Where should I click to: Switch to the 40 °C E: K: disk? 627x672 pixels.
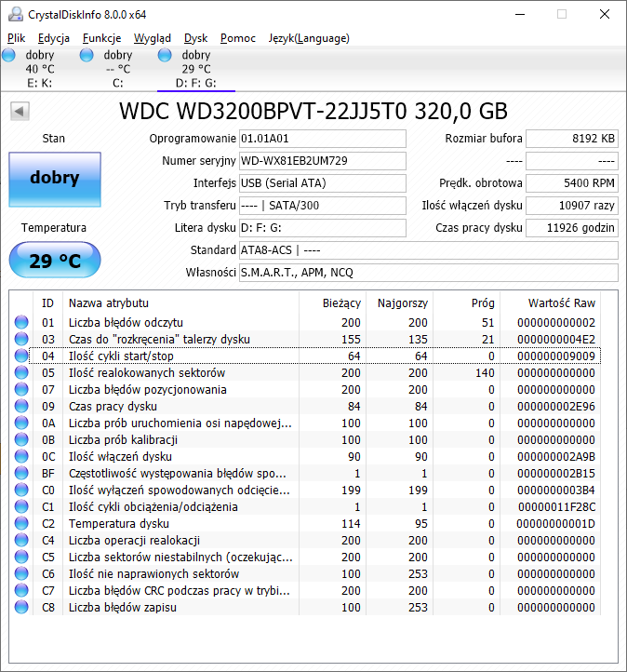[39, 69]
